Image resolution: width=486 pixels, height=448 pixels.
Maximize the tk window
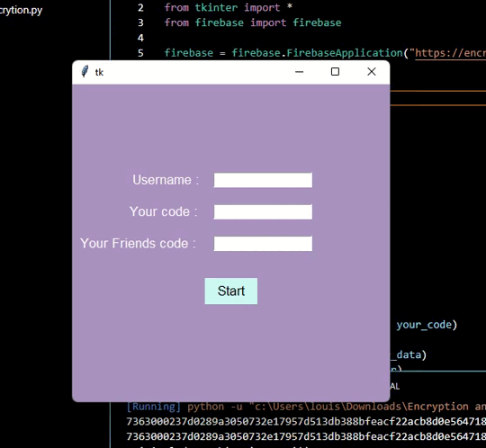point(335,72)
